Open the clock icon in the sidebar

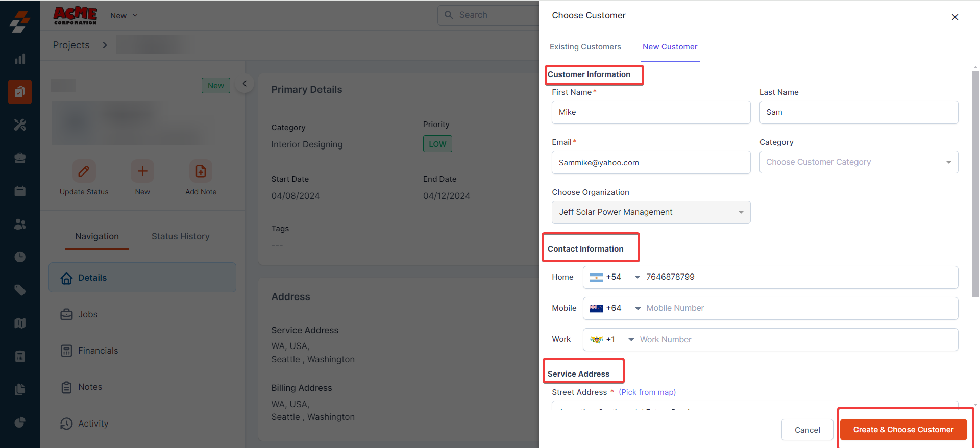coord(20,257)
